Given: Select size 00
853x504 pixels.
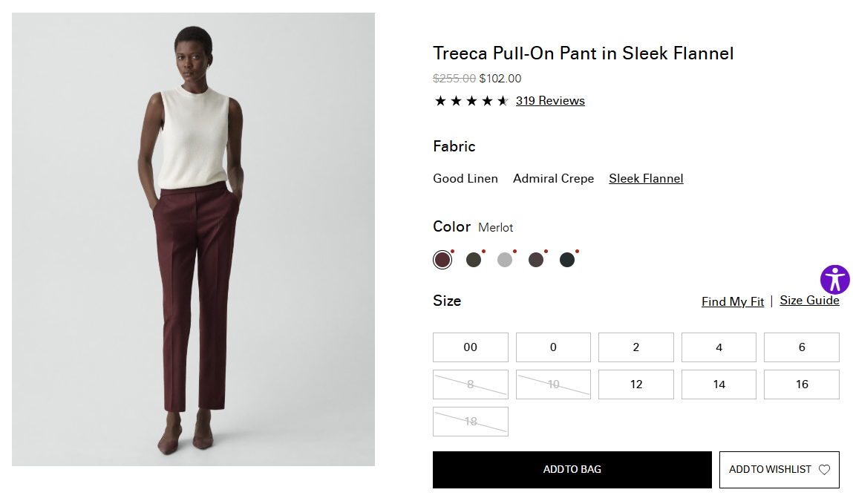Looking at the screenshot, I should pos(471,347).
